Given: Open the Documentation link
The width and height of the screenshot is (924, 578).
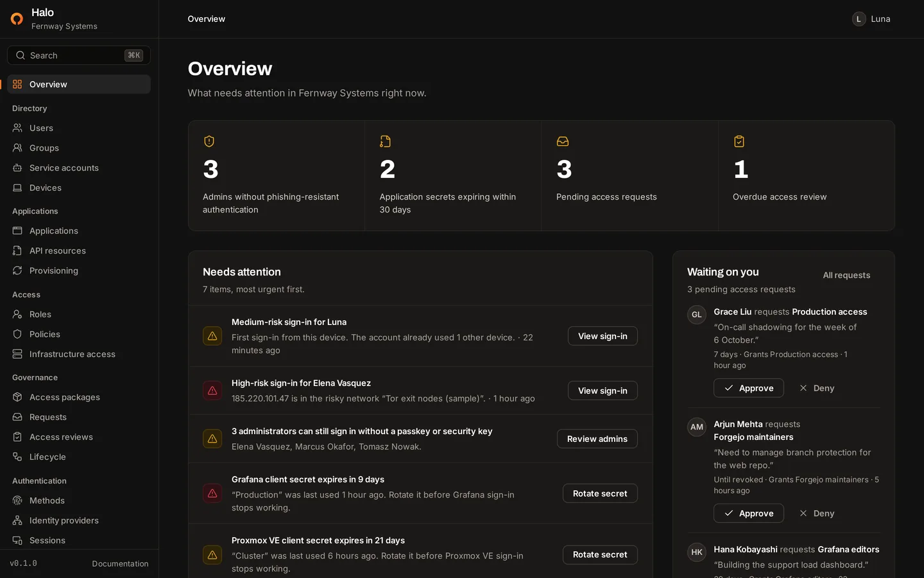Looking at the screenshot, I should point(120,563).
